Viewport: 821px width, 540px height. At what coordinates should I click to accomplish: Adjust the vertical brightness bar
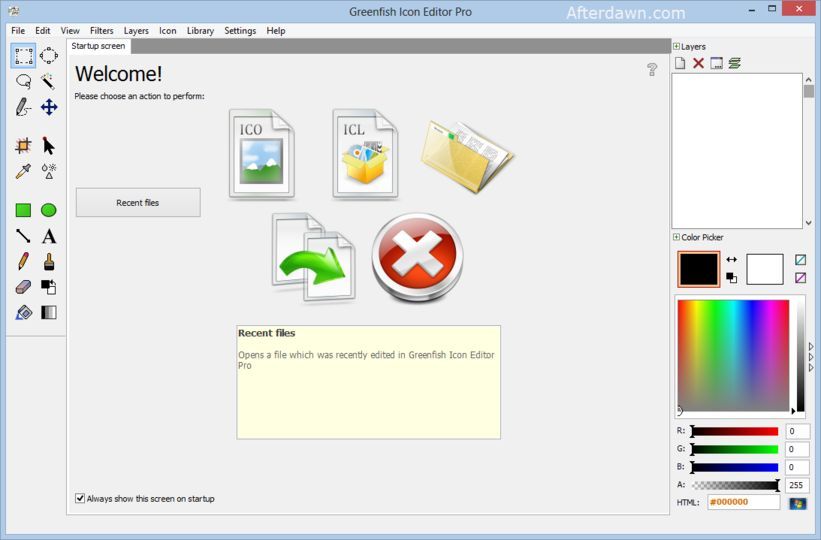tap(801, 356)
